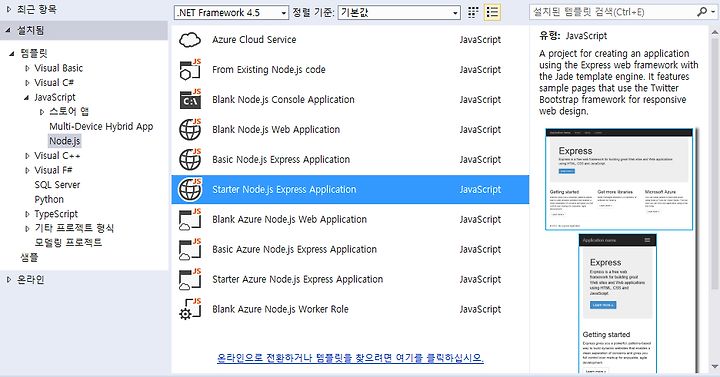Screen dimensions: 720x377
Task: Select Blank Node.js Web Application name
Action: (x=276, y=129)
